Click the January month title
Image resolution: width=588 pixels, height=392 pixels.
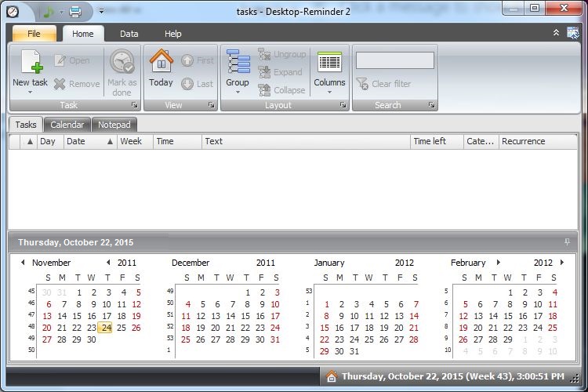click(328, 263)
